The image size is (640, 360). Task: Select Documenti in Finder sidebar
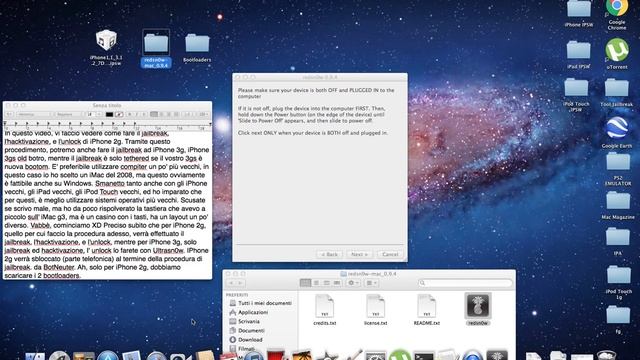[x=247, y=331]
